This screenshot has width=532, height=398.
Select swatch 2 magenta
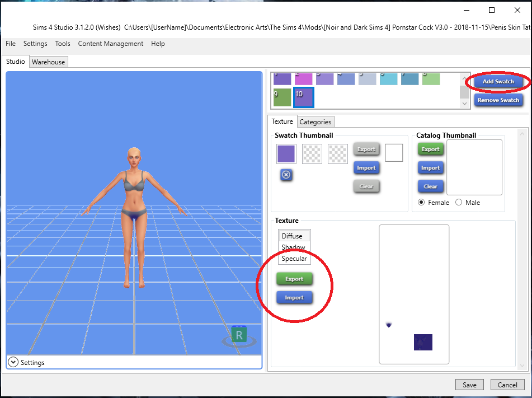(x=304, y=79)
